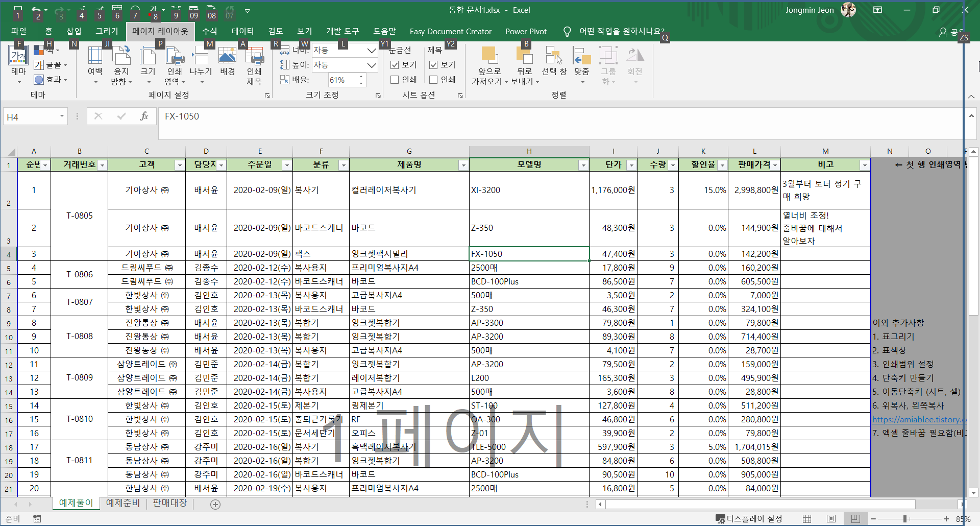
Task: Cancel formula entry with X icon
Action: [99, 116]
